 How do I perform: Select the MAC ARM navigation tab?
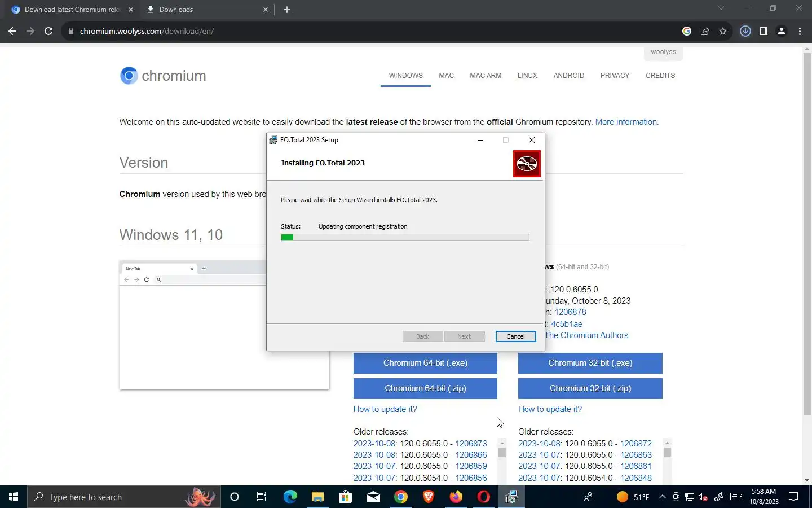486,75
